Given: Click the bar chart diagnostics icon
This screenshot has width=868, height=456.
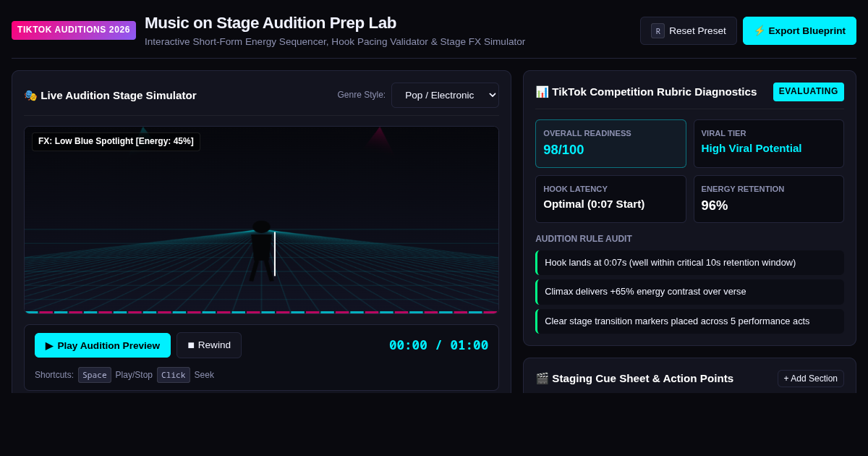Looking at the screenshot, I should 542,92.
